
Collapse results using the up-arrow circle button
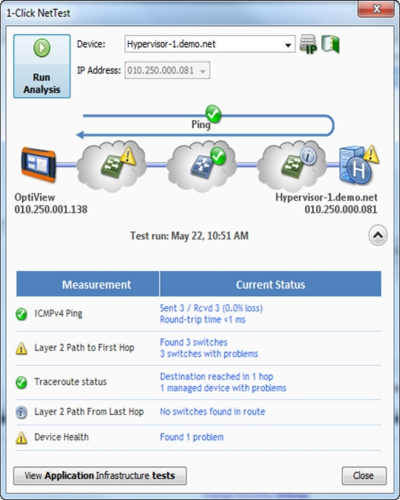[x=378, y=235]
